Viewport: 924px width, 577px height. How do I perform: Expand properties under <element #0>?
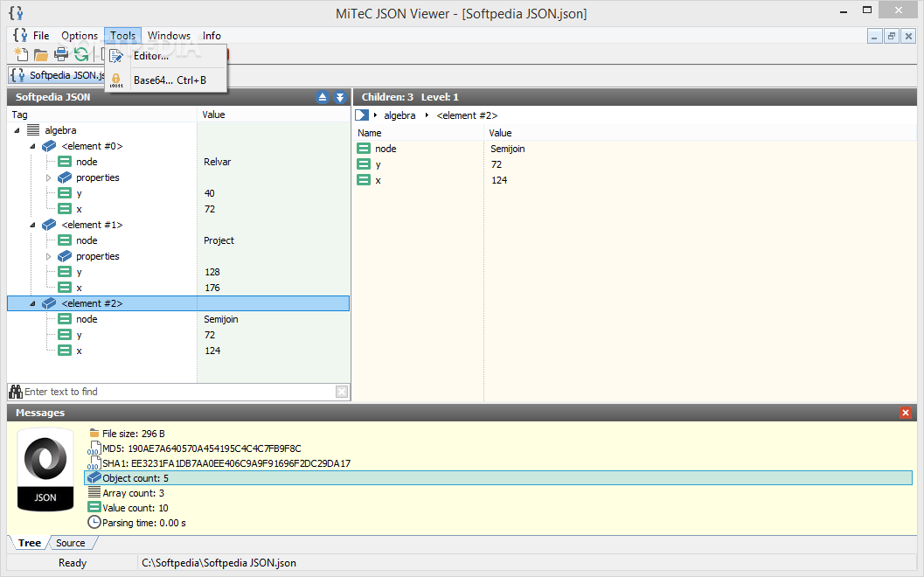[49, 177]
